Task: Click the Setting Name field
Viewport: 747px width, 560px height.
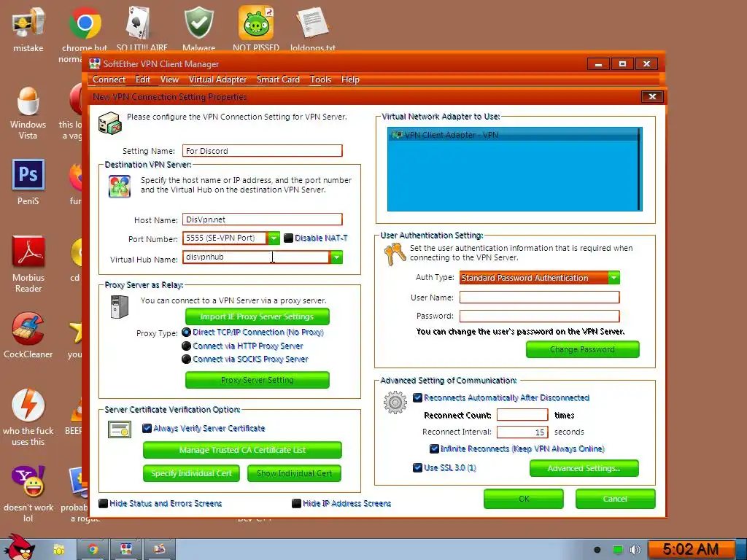Action: tap(263, 151)
